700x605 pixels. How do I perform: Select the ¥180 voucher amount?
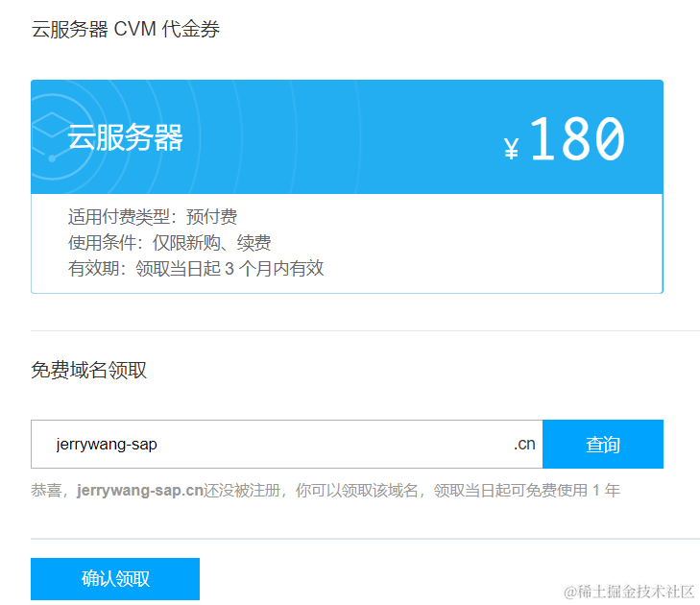pyautogui.click(x=565, y=139)
